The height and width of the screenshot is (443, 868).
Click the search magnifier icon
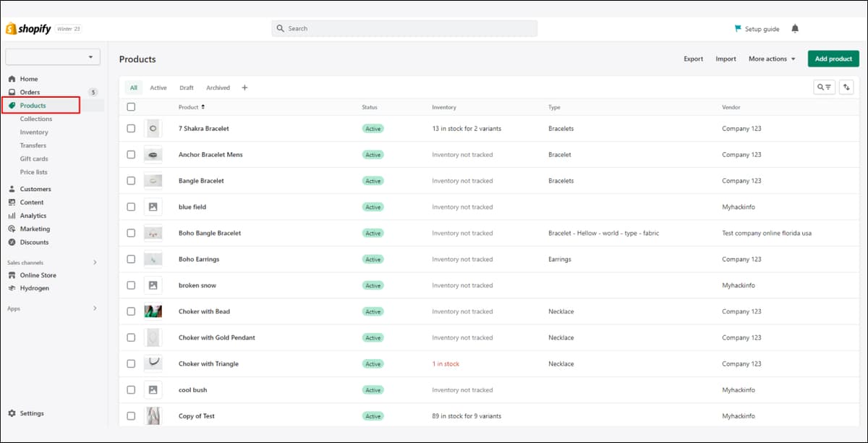pos(281,28)
